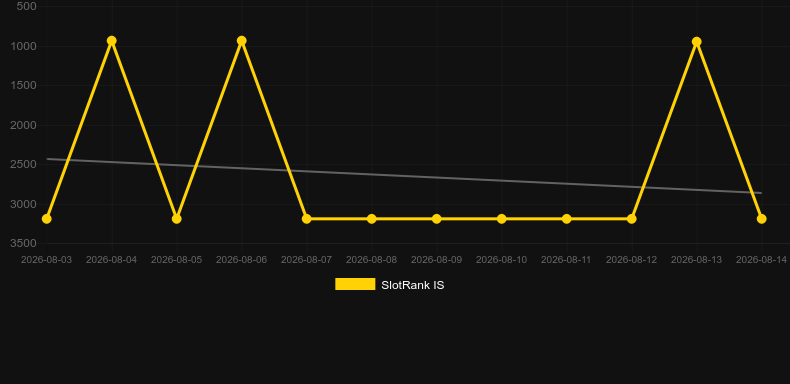Click the 2026-08-13 axis label
Screen dimensions: 790x384
point(696,260)
